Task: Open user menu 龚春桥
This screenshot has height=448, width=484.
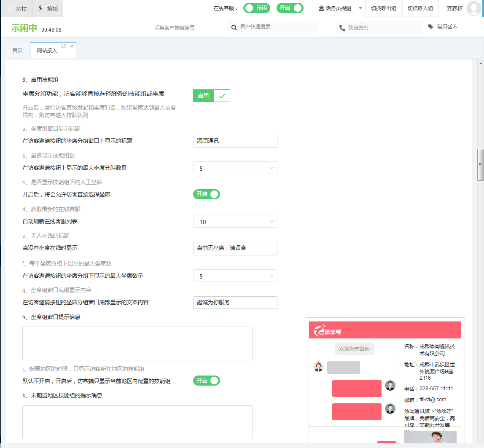Action: pos(454,8)
